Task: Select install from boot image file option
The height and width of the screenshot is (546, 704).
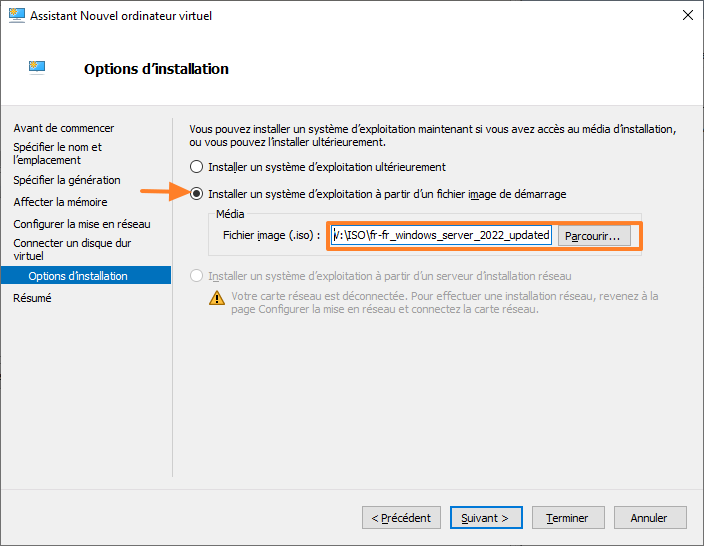Action: pos(198,193)
